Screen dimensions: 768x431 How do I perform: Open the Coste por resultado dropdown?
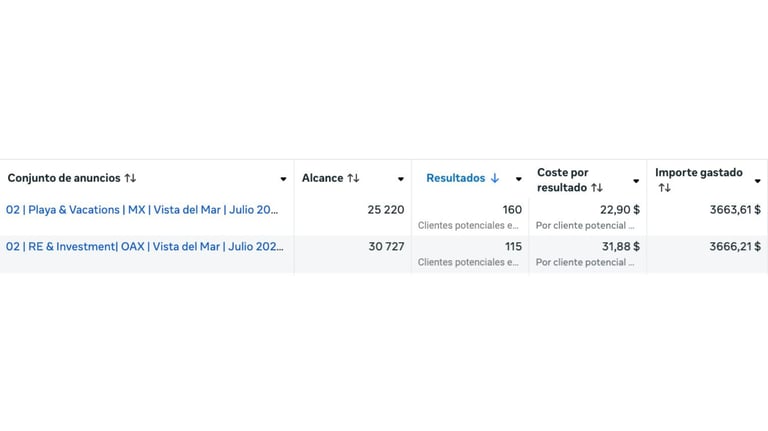coord(636,181)
